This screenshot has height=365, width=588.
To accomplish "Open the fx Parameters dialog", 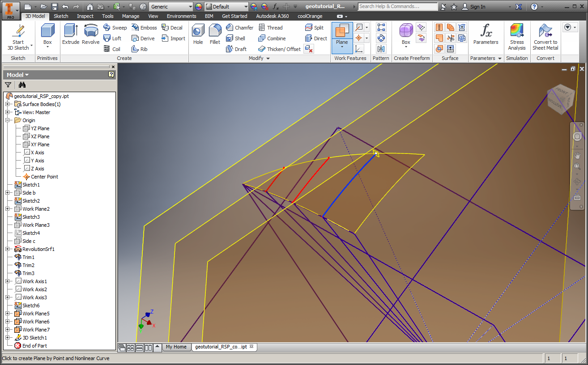I will (x=486, y=34).
